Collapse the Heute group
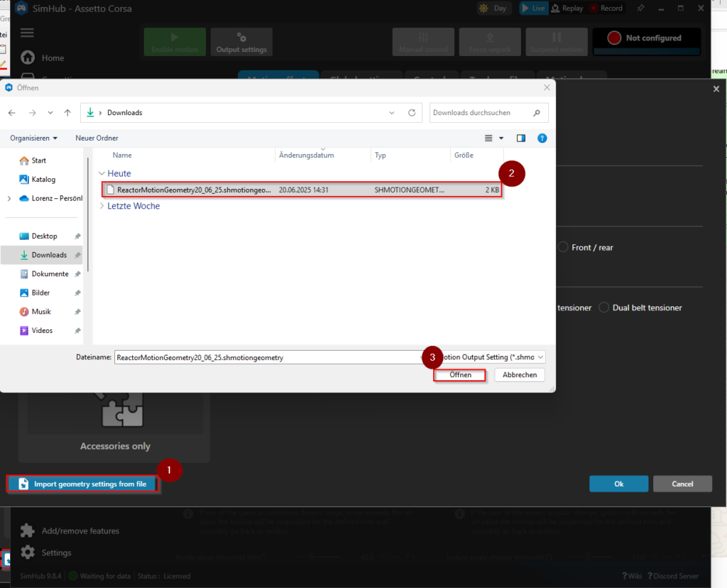This screenshot has height=588, width=727. click(x=102, y=173)
